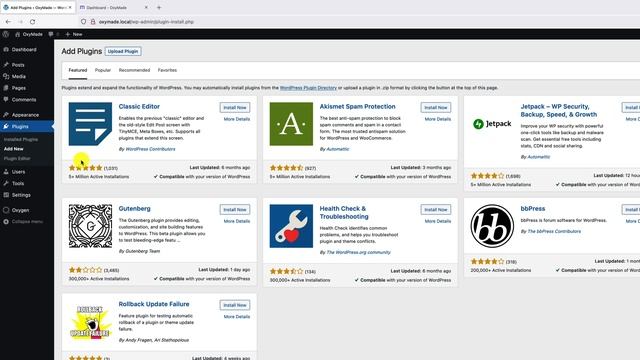Reload the page with browser refresh
This screenshot has width=640, height=360.
[x=32, y=22]
